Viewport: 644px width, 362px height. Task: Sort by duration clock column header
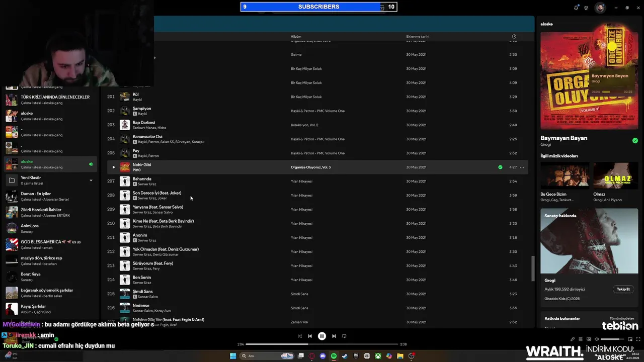click(514, 36)
